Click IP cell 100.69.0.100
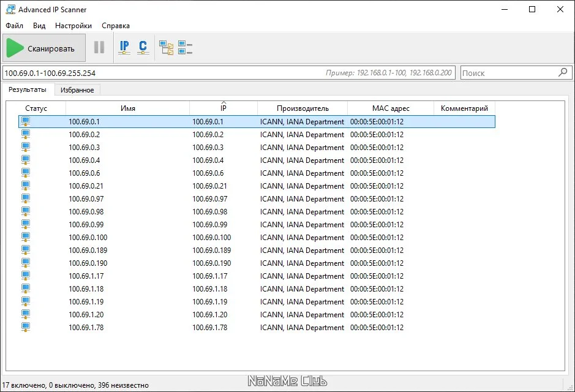 coord(212,237)
